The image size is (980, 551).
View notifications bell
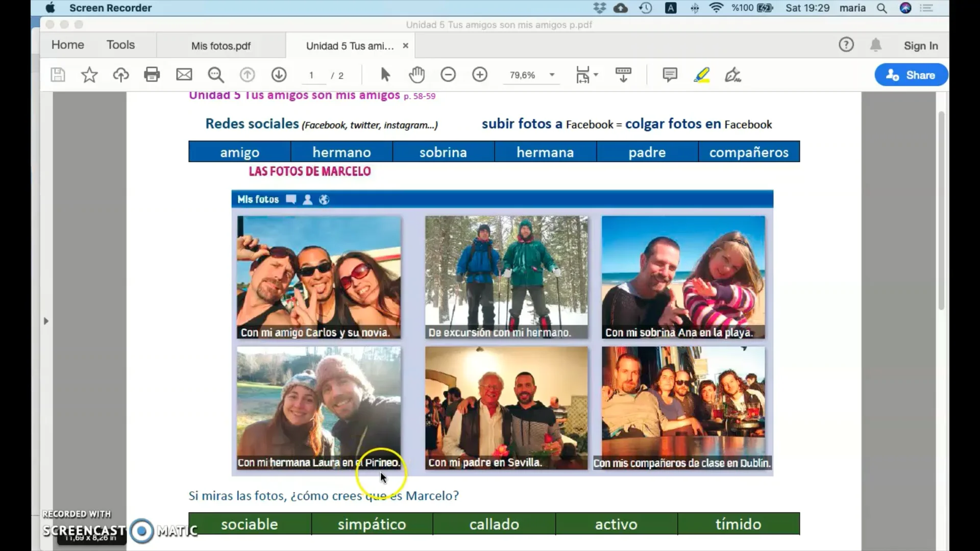point(876,45)
